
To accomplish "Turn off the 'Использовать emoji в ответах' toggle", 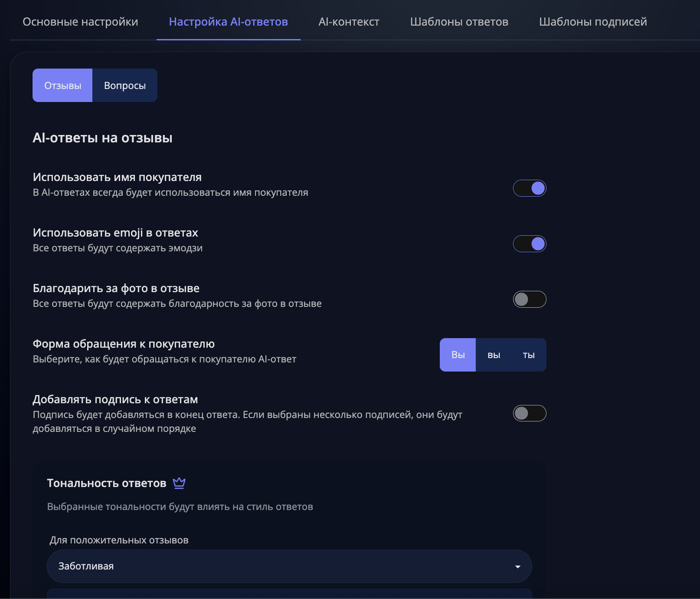I will 530,244.
